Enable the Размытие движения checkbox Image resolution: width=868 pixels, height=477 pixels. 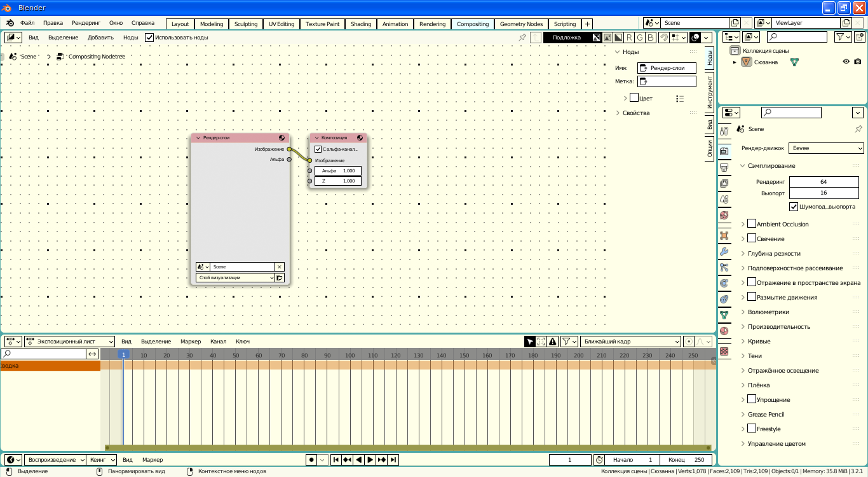[752, 297]
